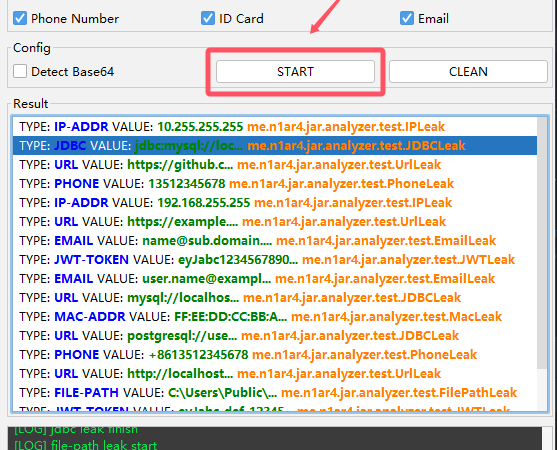This screenshot has height=450, width=557.
Task: Select the IP-ADDR 10.255.255.255 result row
Action: [275, 127]
